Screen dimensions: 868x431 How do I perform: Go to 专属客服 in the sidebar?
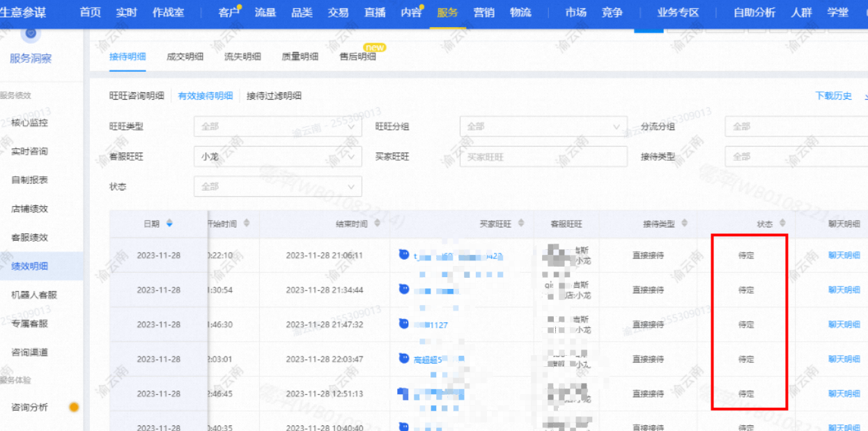point(30,324)
